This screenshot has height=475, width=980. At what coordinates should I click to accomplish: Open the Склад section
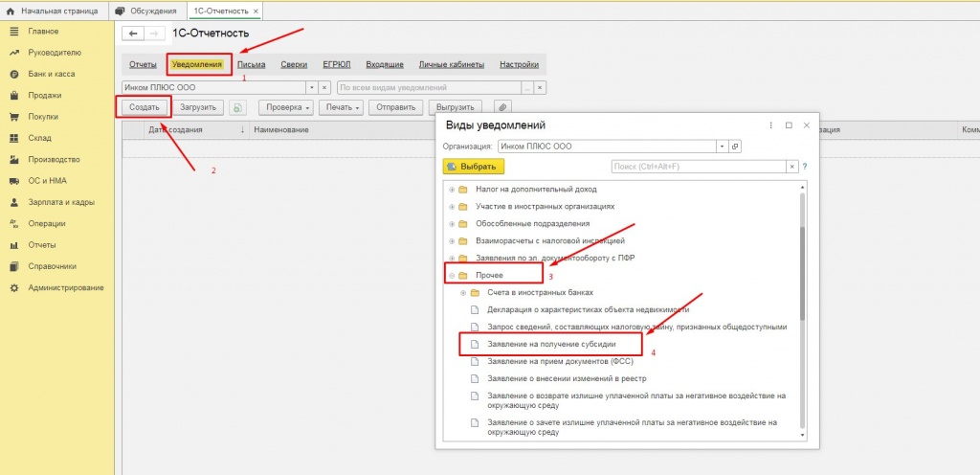coord(39,138)
